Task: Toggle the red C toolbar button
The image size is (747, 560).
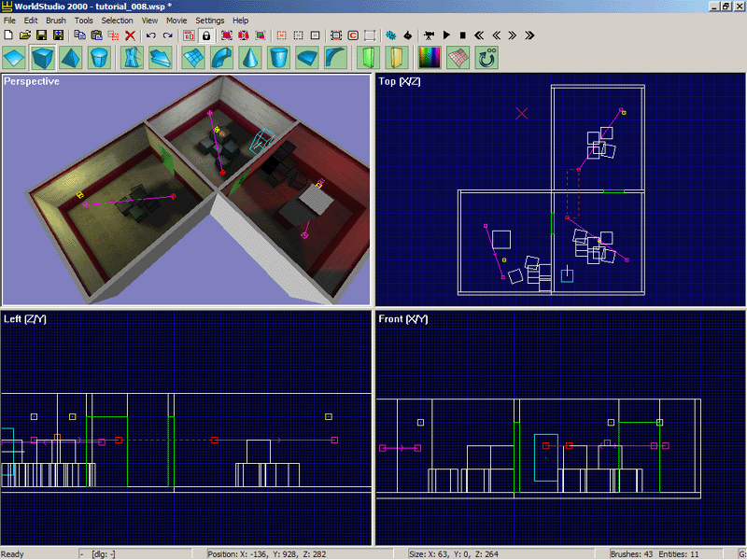Action: tap(353, 35)
